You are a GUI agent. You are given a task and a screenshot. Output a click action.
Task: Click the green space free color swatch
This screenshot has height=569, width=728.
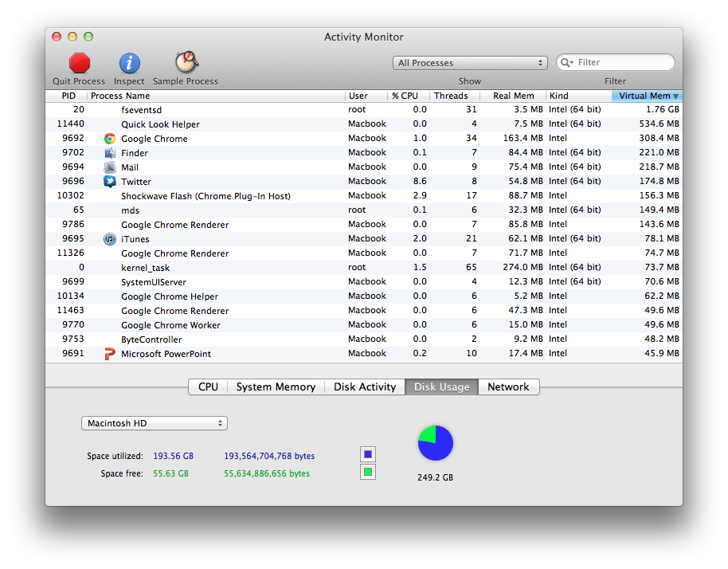click(x=368, y=472)
